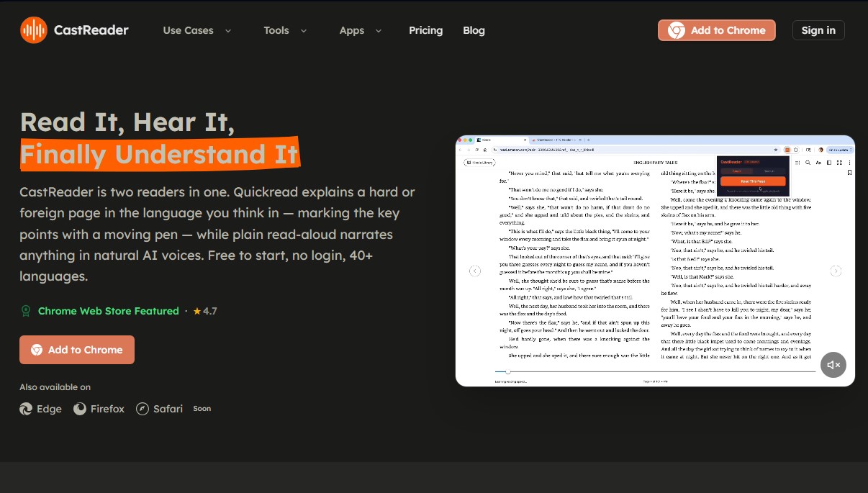Click the header Add to Chrome button
Viewport: 868px width, 493px height.
pos(717,30)
